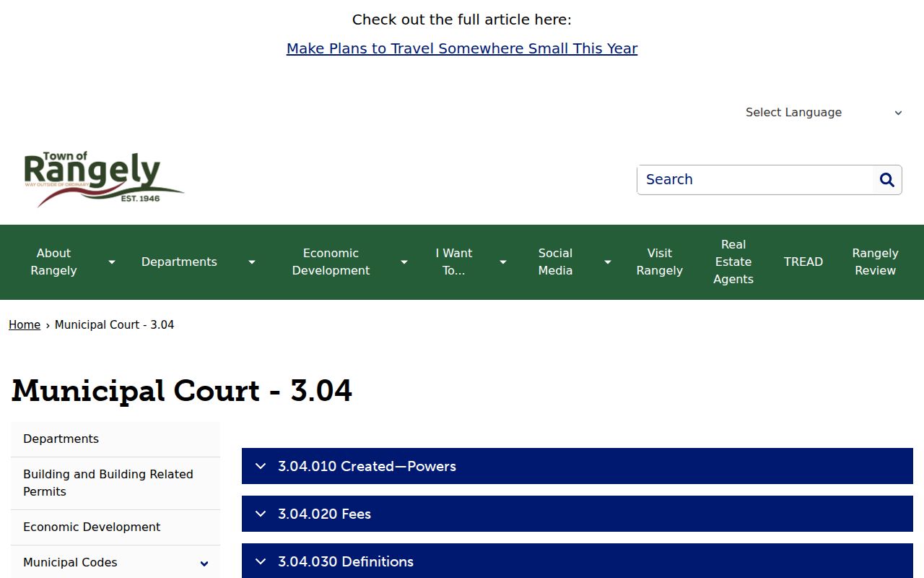Open the TREAD menu item
924x578 pixels.
[803, 262]
